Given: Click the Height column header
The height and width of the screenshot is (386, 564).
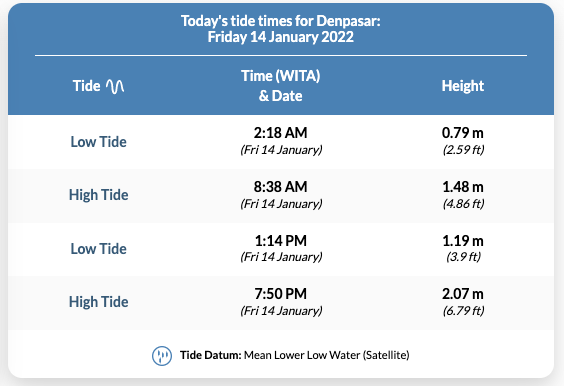Looking at the screenshot, I should (x=463, y=86).
